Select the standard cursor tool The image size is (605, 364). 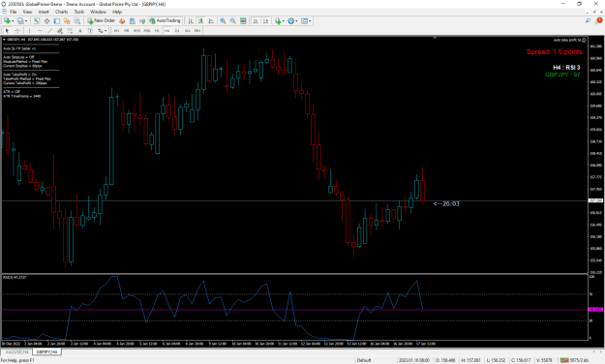7,30
